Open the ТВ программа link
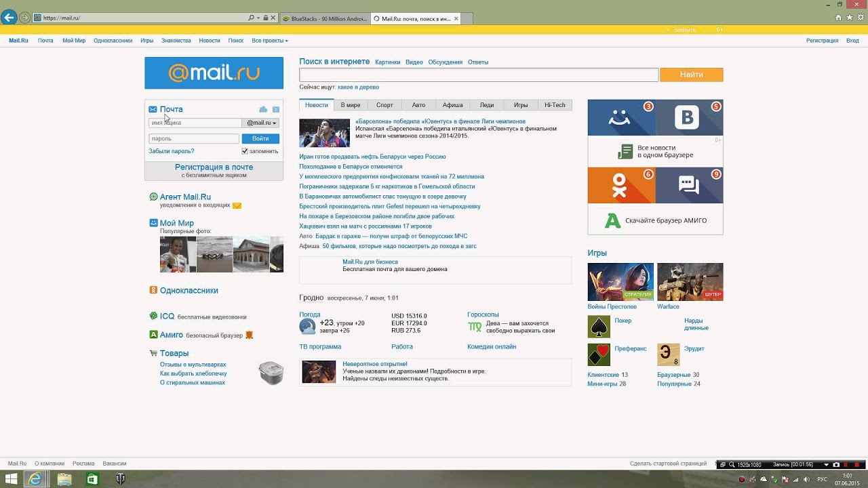The width and height of the screenshot is (868, 488). coord(320,346)
